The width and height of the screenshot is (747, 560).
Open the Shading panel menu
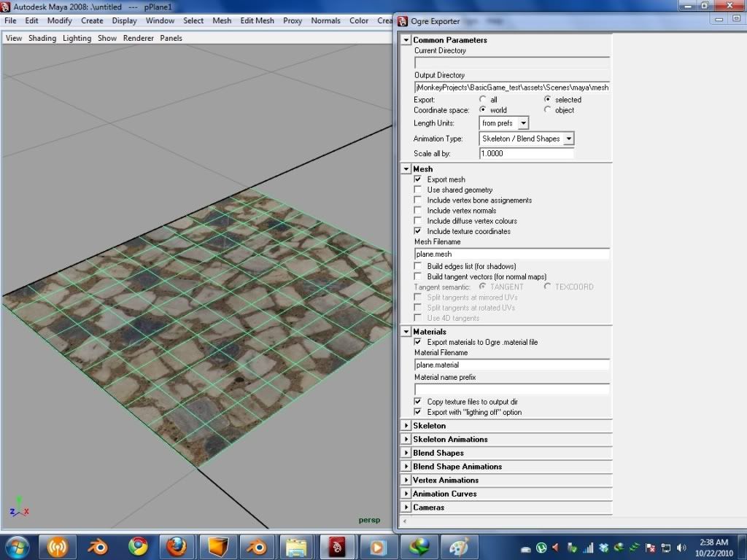click(42, 38)
